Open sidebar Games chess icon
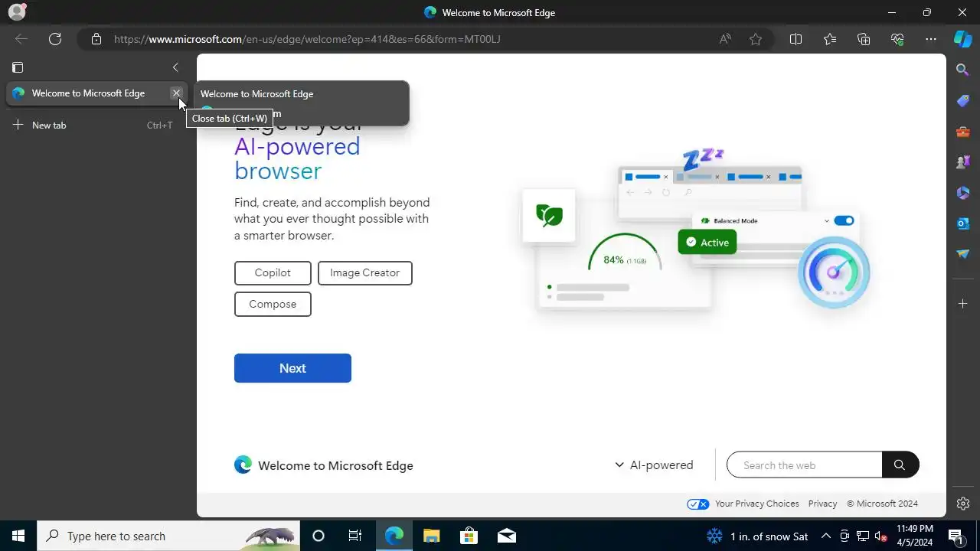This screenshot has width=980, height=551. tap(963, 162)
